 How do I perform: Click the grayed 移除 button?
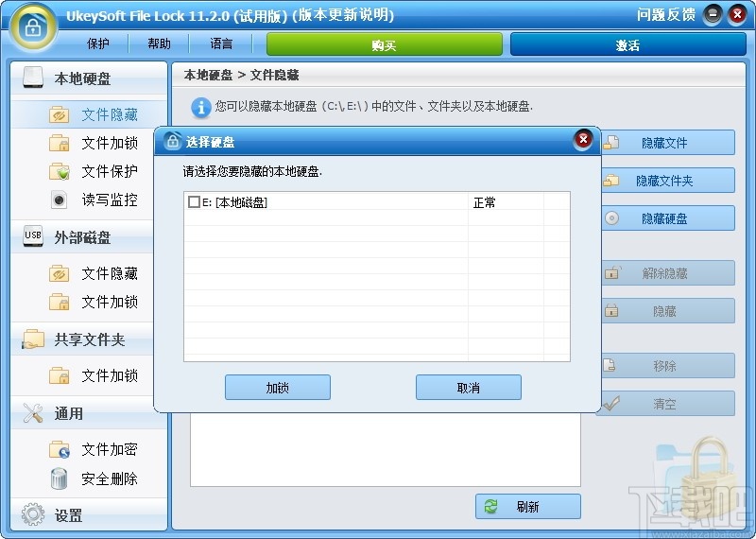[668, 366]
